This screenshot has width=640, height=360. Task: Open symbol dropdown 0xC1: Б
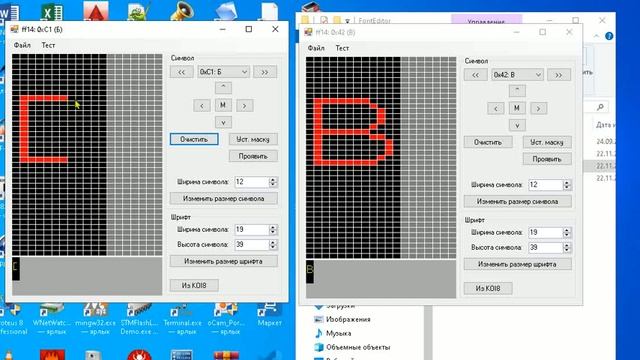tap(223, 72)
